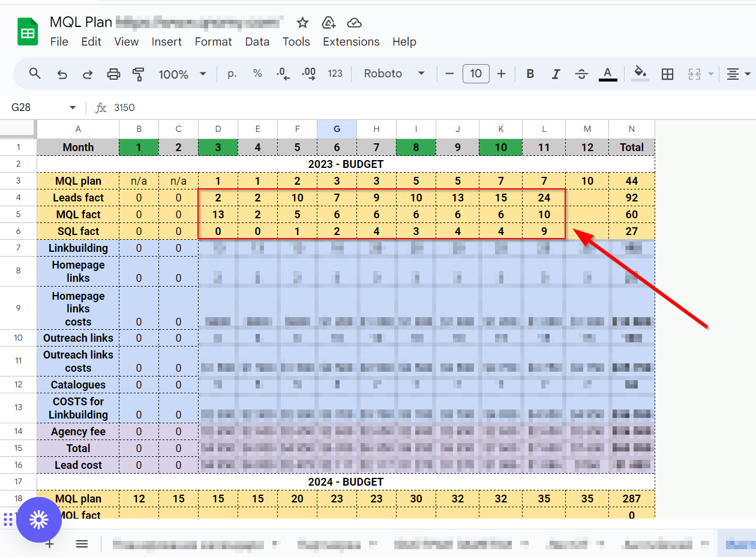Click the All Sheets list button
This screenshot has height=557, width=756.
[82, 544]
